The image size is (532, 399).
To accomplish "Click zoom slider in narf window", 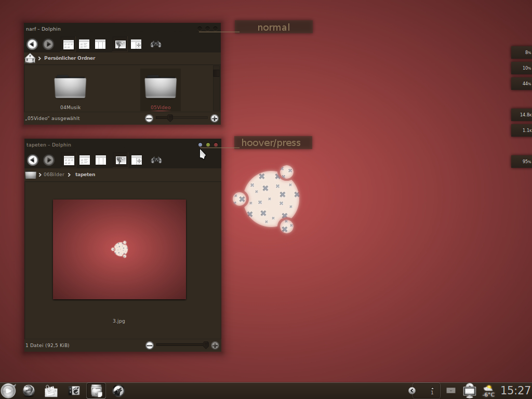I will click(182, 118).
